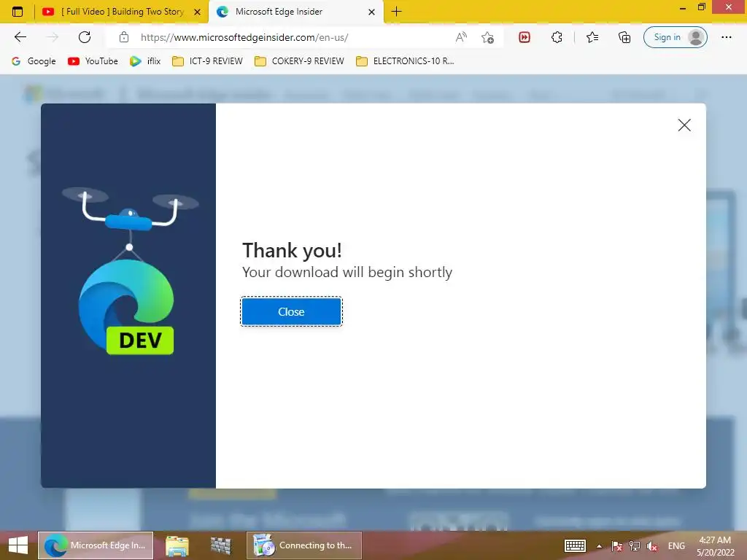Go back to the previous page

[x=20, y=37]
